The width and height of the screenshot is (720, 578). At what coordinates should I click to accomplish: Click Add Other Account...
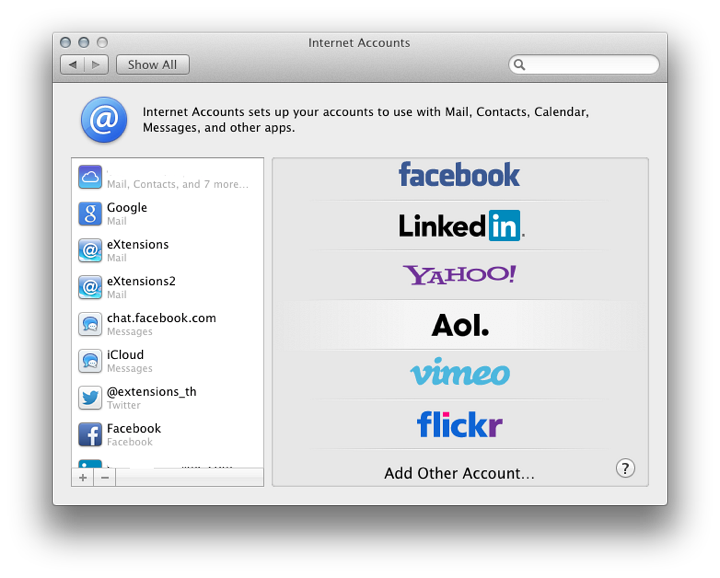[x=459, y=473]
